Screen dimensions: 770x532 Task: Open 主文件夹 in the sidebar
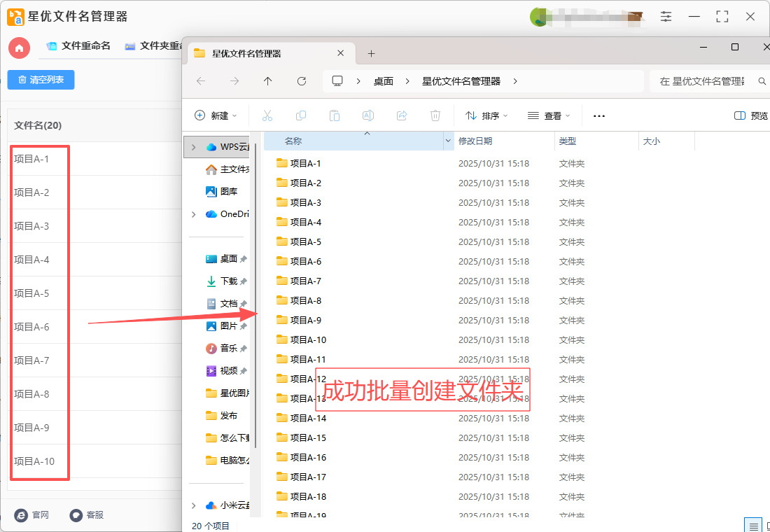click(228, 169)
